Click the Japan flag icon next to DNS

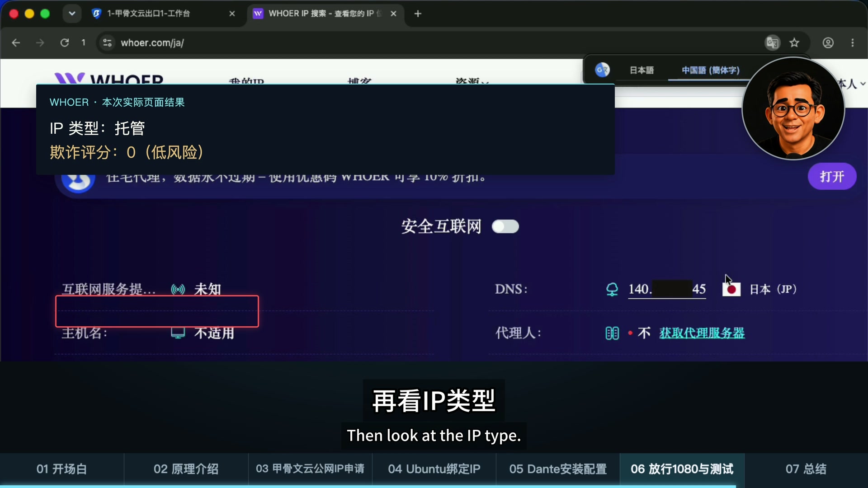coord(731,289)
